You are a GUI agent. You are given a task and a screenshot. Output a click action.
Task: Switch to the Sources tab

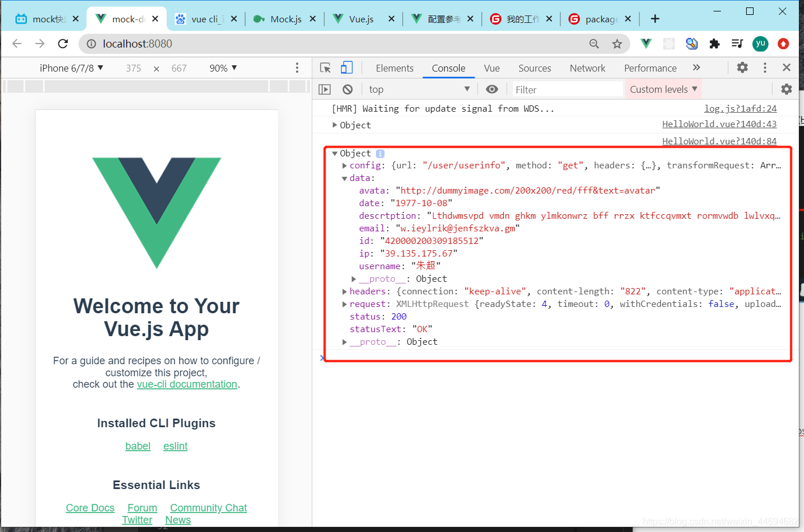(x=535, y=68)
